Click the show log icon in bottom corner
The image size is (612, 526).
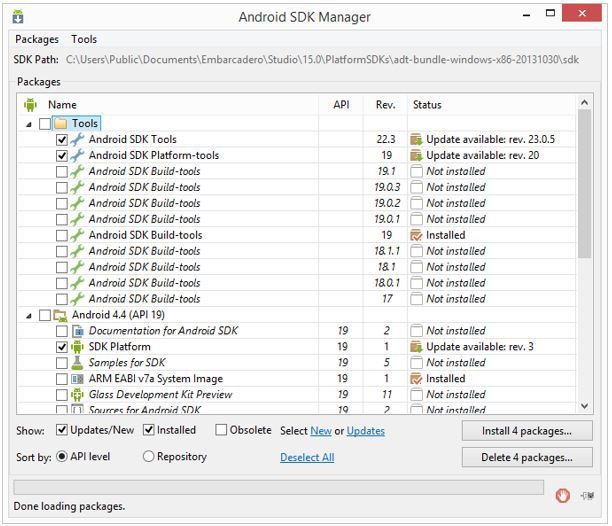pyautogui.click(x=587, y=496)
